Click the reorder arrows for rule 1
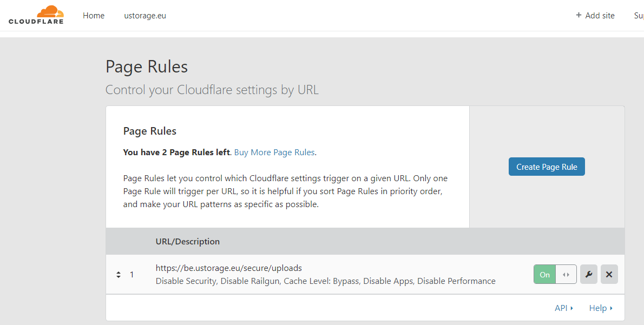Viewport: 644px width, 325px height. (119, 275)
